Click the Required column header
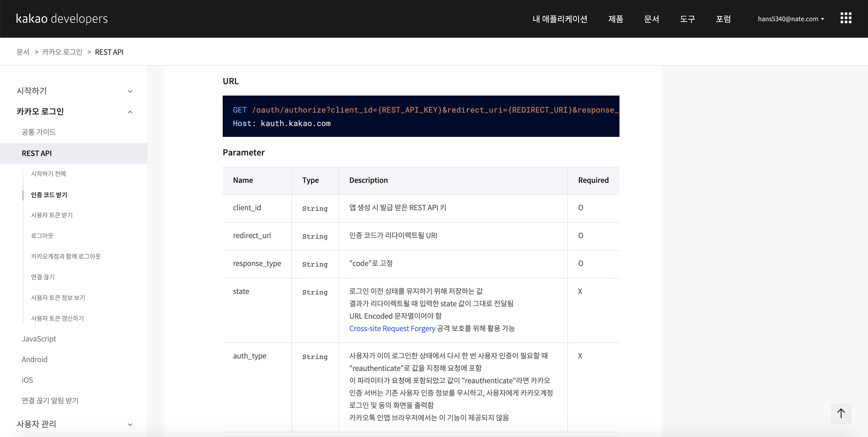868x437 pixels. 593,180
